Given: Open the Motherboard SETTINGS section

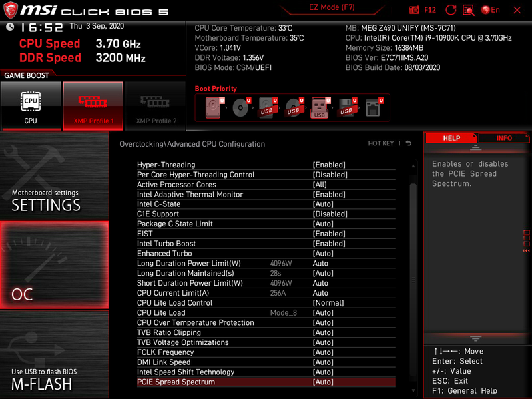Looking at the screenshot, I should [55, 176].
